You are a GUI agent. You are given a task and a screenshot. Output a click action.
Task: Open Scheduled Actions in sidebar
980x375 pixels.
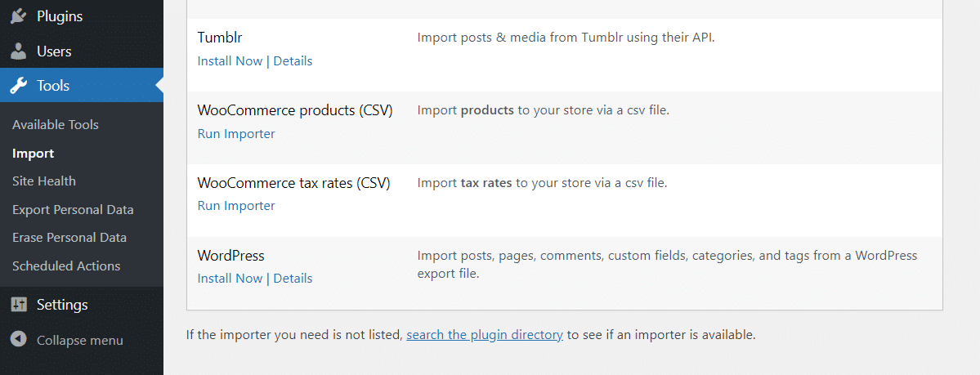pos(66,266)
